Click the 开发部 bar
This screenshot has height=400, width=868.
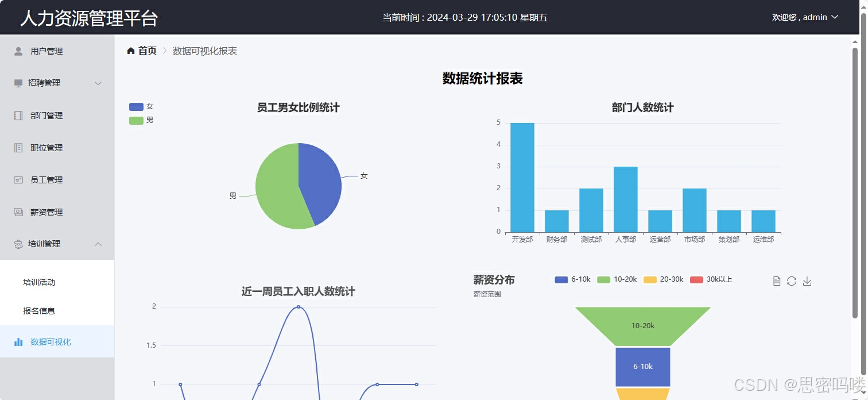(x=522, y=178)
